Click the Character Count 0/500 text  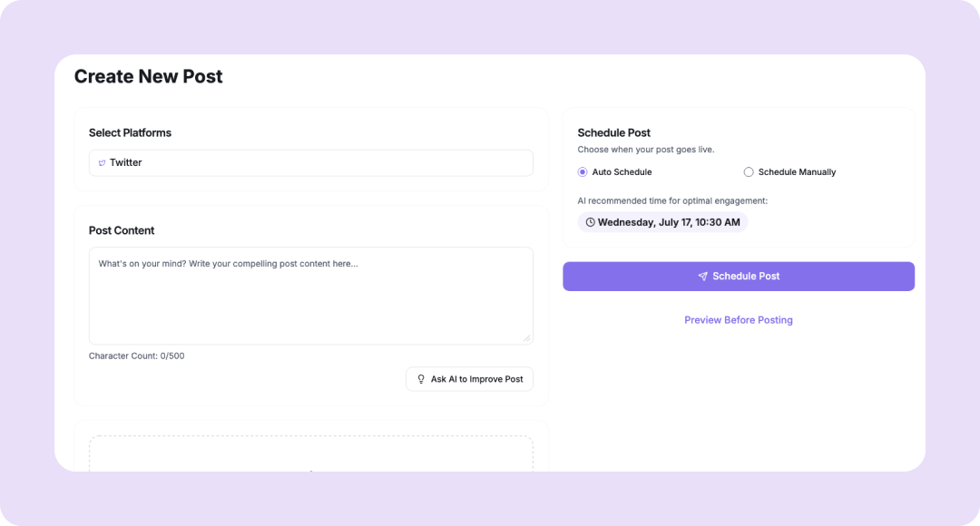[137, 356]
